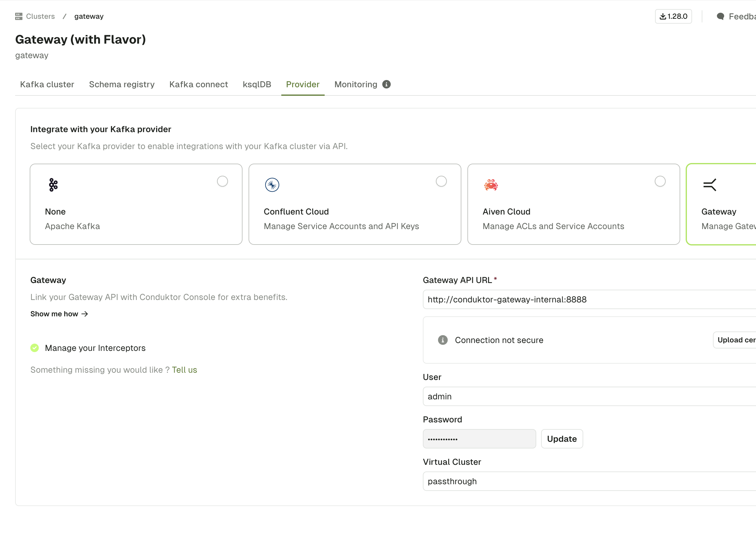This screenshot has height=543, width=756.
Task: Click the Connection not secure info icon
Action: pos(443,340)
